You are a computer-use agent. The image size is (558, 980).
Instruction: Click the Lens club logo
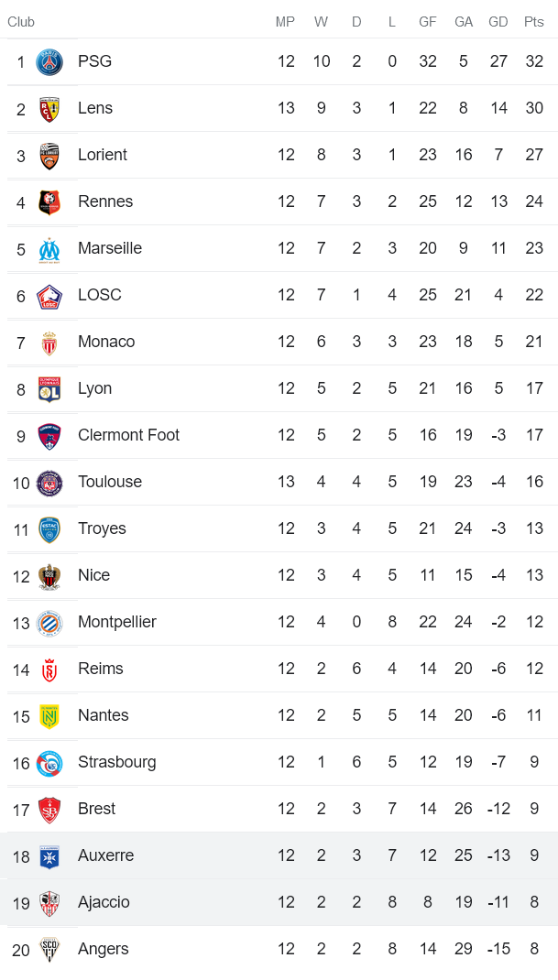49,109
